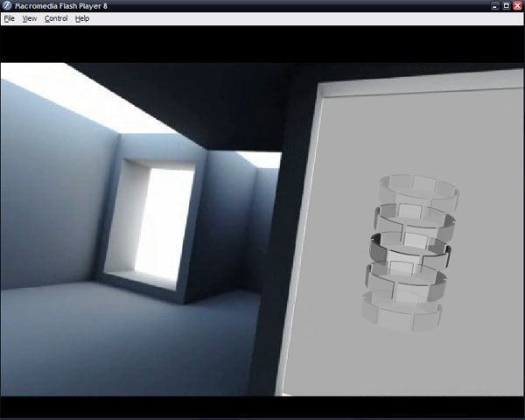525x420 pixels.
Task: Open the Help menu
Action: (x=82, y=18)
